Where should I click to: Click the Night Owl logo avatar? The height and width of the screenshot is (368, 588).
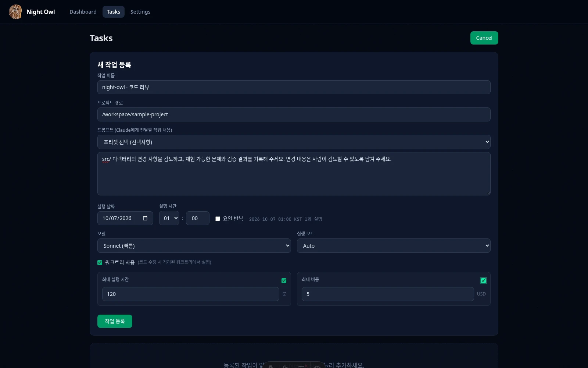[x=15, y=12]
